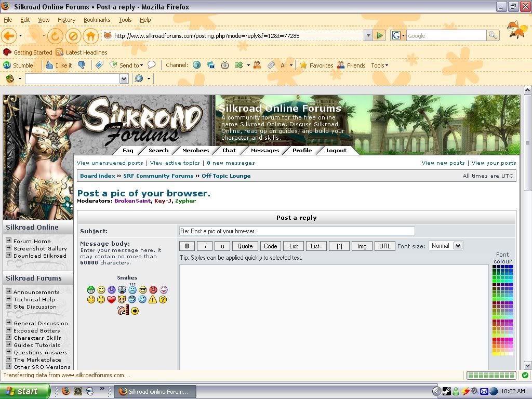Viewport: 532px width, 399px height.
Task: Switch to the Members forum tab
Action: click(x=195, y=151)
